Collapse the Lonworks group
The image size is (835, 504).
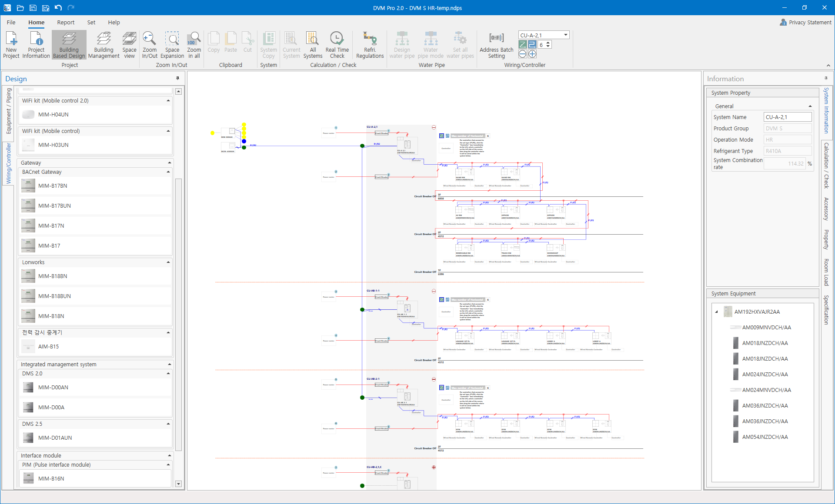click(168, 262)
